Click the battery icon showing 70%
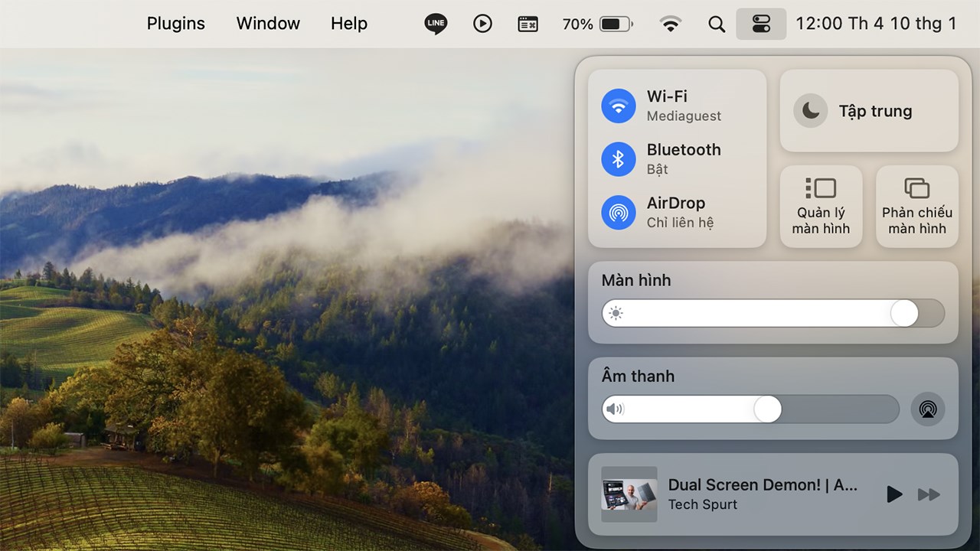This screenshot has height=551, width=980. 616,24
